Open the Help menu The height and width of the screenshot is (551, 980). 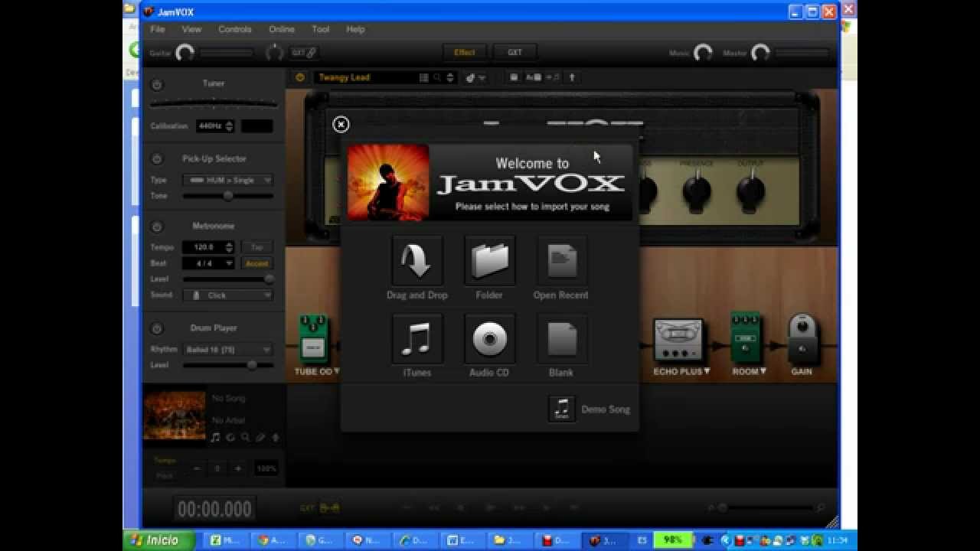(355, 29)
